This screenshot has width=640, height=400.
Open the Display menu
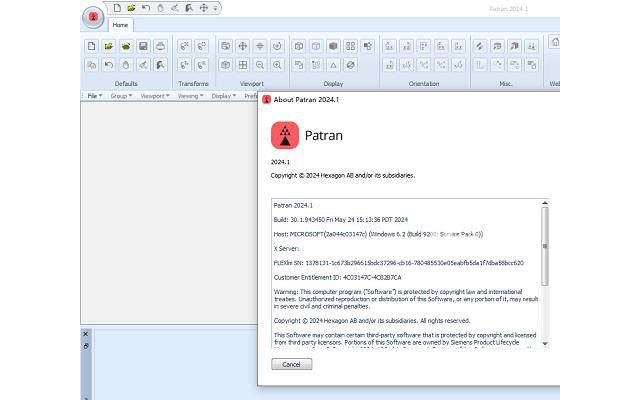point(224,96)
